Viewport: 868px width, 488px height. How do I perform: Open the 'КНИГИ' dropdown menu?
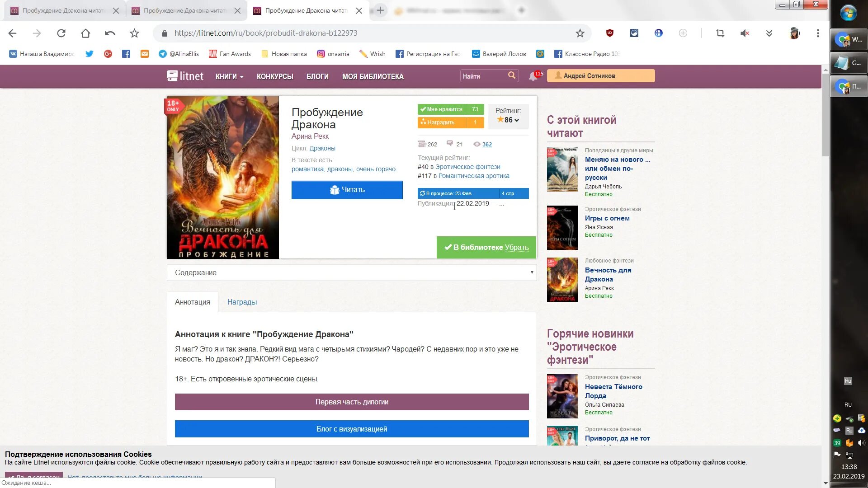(x=229, y=76)
